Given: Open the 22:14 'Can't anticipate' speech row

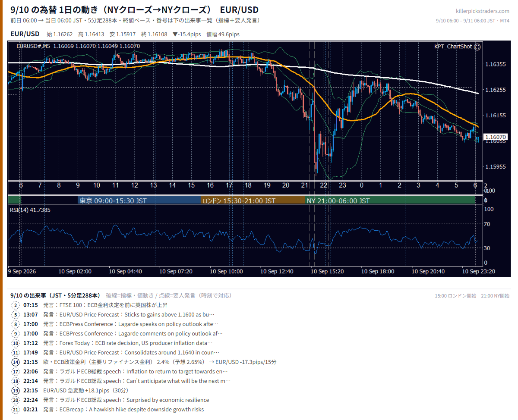Looking at the screenshot, I should tap(121, 381).
